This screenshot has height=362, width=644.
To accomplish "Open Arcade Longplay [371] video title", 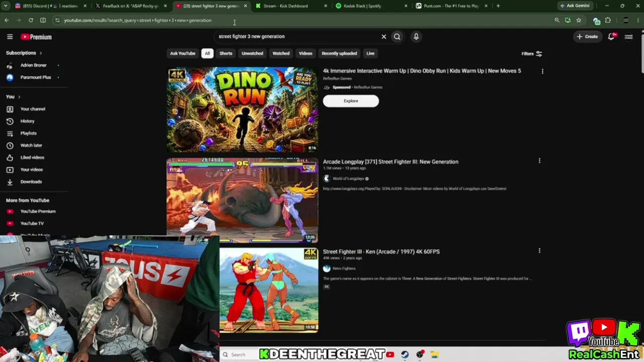I will tap(390, 162).
